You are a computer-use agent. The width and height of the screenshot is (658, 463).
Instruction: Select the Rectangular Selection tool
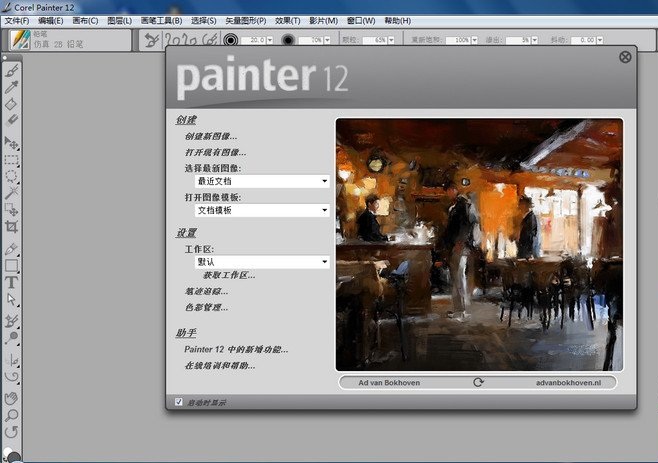(x=11, y=160)
